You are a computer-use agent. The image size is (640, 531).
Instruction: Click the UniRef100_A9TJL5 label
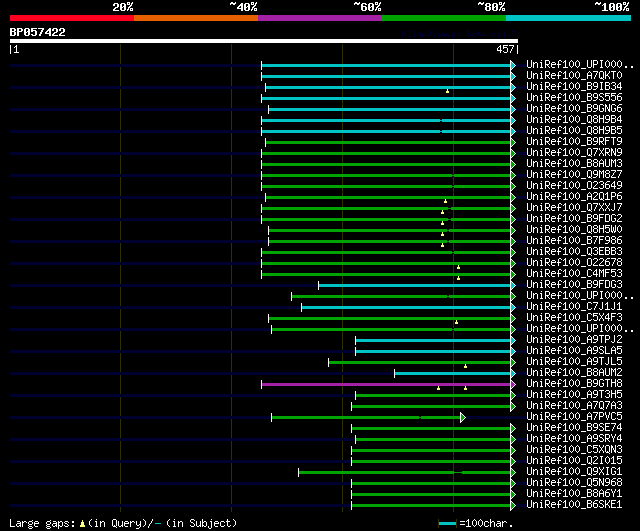pos(574,362)
